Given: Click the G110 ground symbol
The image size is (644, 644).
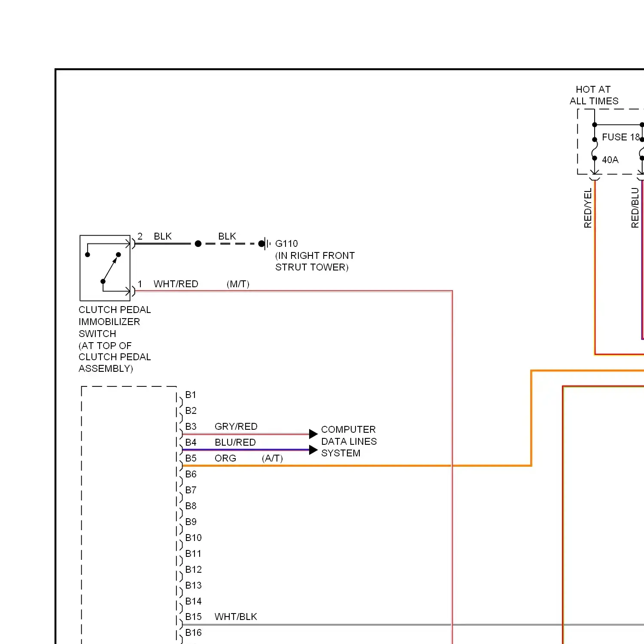Looking at the screenshot, I should click(x=264, y=244).
